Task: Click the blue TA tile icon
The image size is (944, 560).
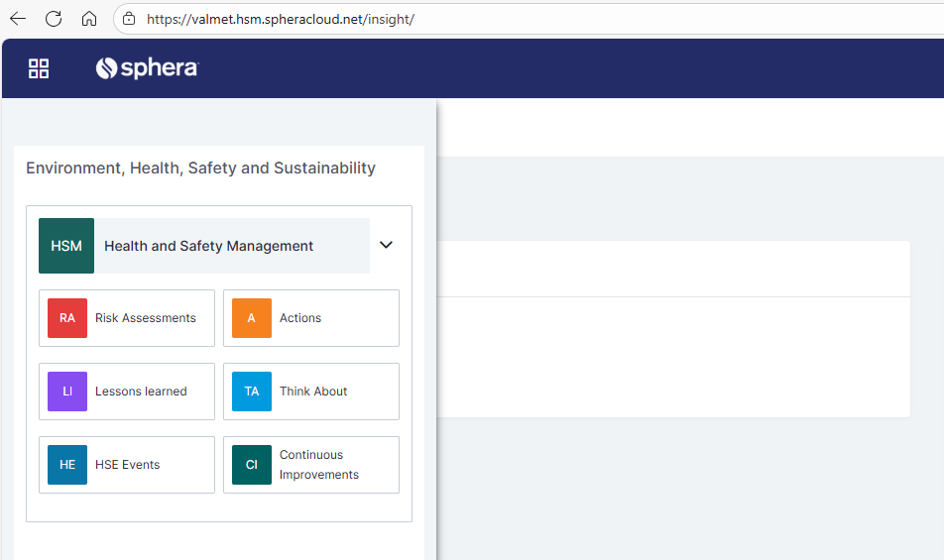Action: 252,392
